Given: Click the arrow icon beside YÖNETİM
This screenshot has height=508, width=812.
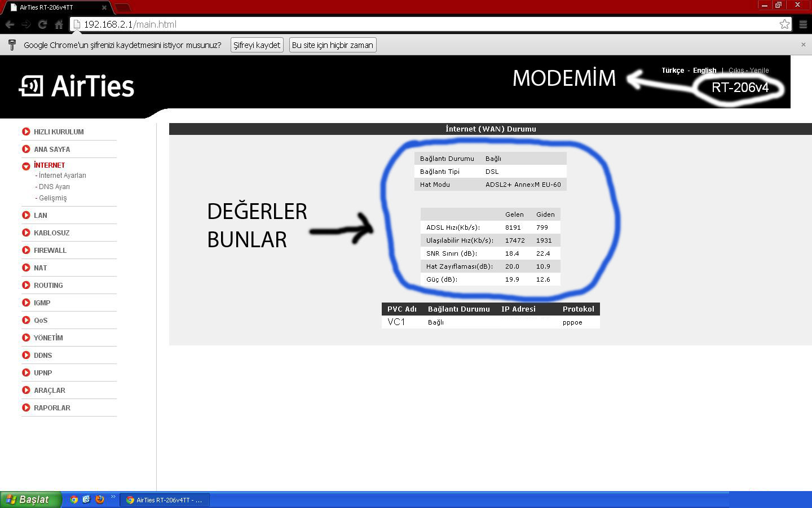Looking at the screenshot, I should click(26, 338).
